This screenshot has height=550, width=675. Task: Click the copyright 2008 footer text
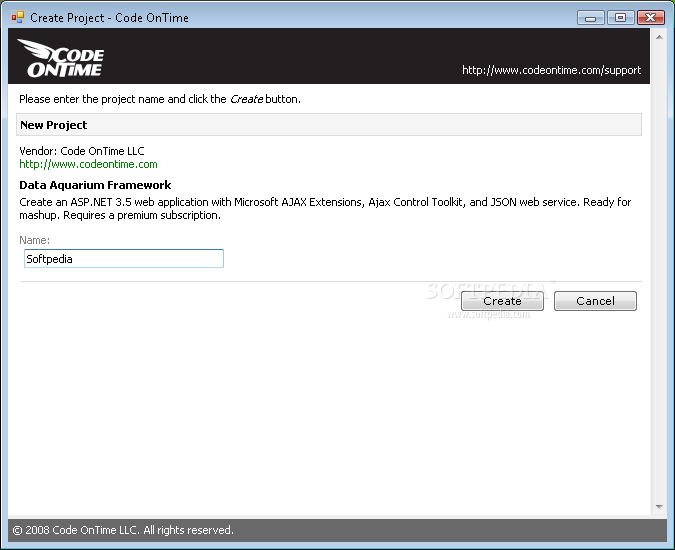[x=123, y=530]
